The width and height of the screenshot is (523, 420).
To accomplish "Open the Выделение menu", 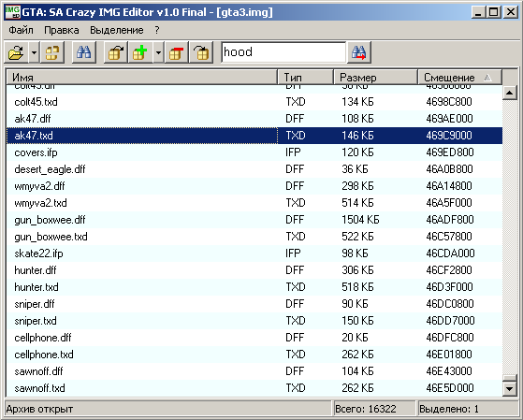I will point(117,30).
